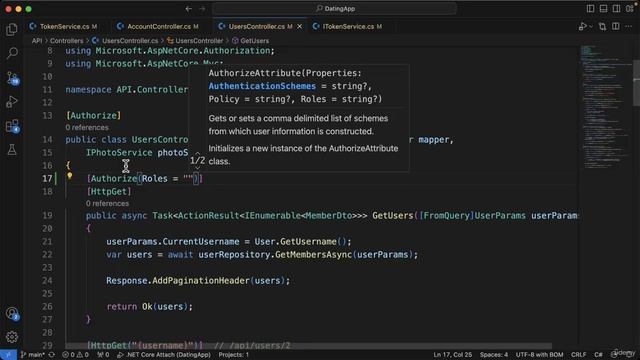This screenshot has width=640, height=360.
Task: Switch to the ITokenService.cs tab
Action: coord(348,27)
